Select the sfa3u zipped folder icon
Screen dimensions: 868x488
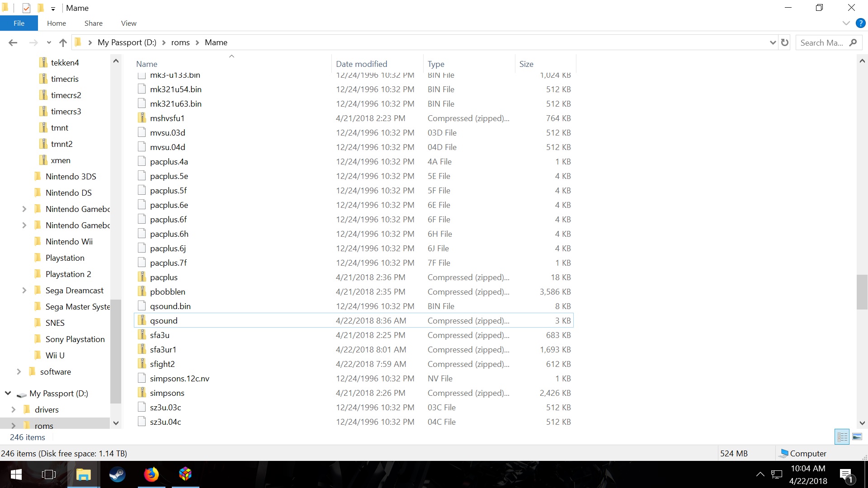point(142,335)
